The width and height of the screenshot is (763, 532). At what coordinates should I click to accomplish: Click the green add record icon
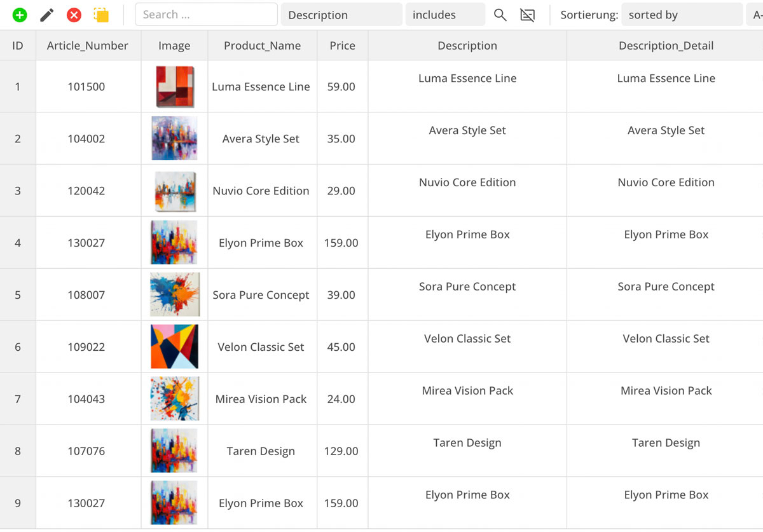click(x=20, y=15)
